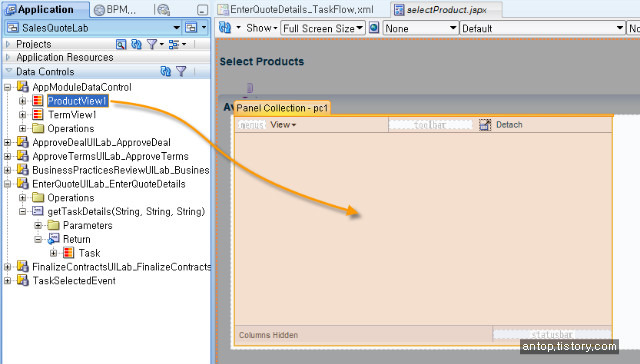Screen dimensions: 640x364
Task: Open the arrow next to the application menu icon
Action: (204, 28)
